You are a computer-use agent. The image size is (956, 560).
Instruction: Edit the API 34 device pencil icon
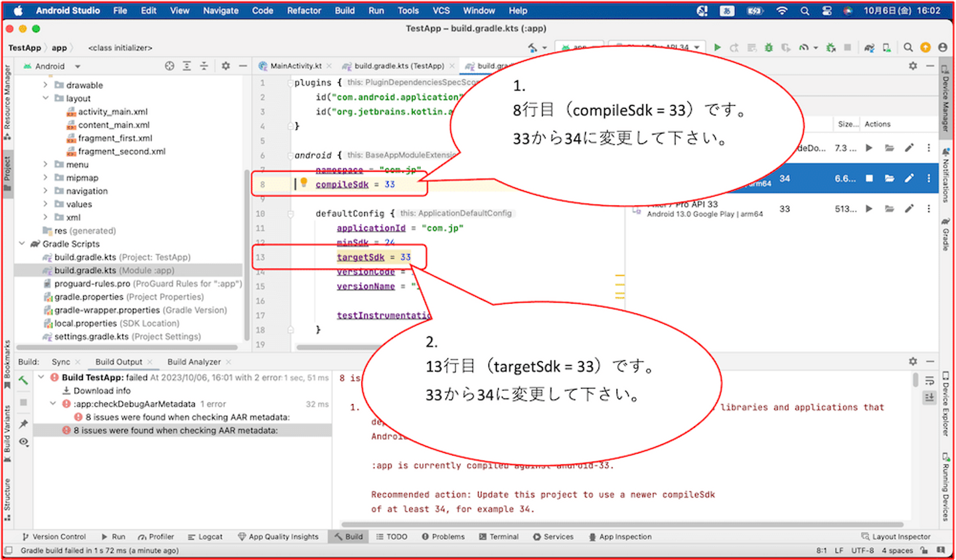click(909, 178)
